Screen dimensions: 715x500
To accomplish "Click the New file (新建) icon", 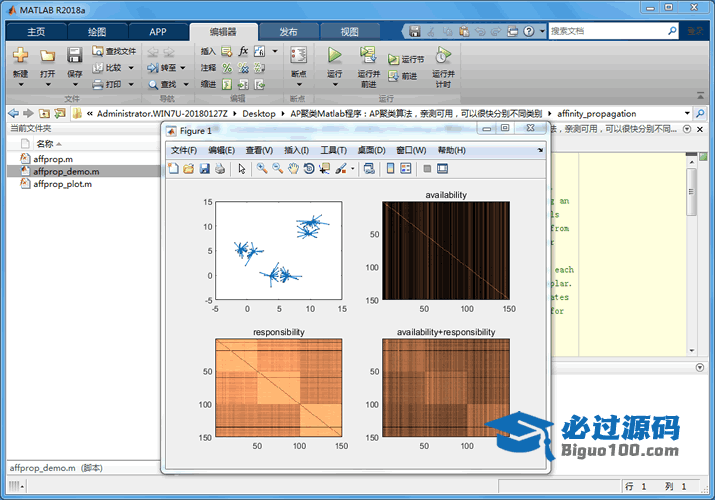I will point(20,55).
